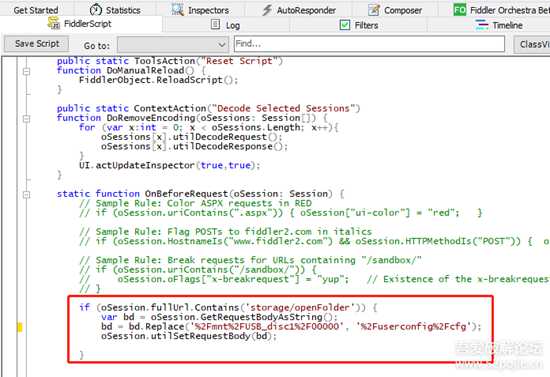The width and height of the screenshot is (550, 377).
Task: Open the Go to dropdown list
Action: click(172, 45)
